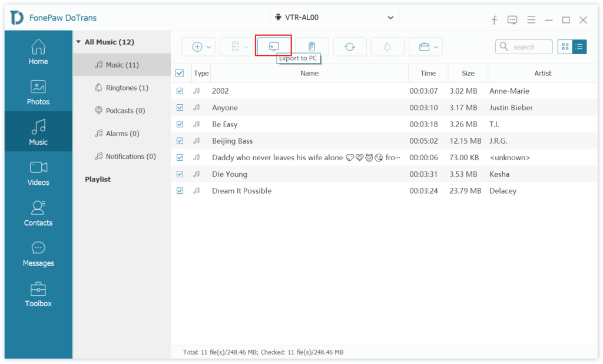The height and width of the screenshot is (364, 603).
Task: Click the toolbox briefcase icon in toolbar
Action: 424,47
